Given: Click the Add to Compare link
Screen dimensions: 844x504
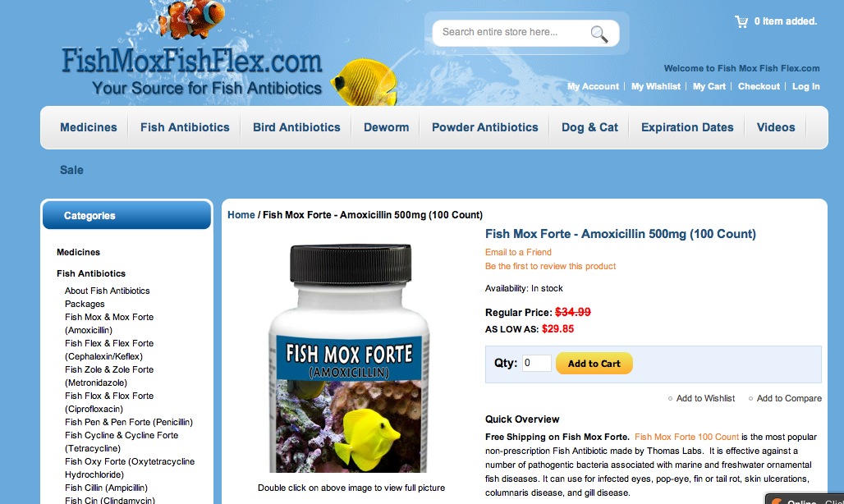Looking at the screenshot, I should [789, 399].
